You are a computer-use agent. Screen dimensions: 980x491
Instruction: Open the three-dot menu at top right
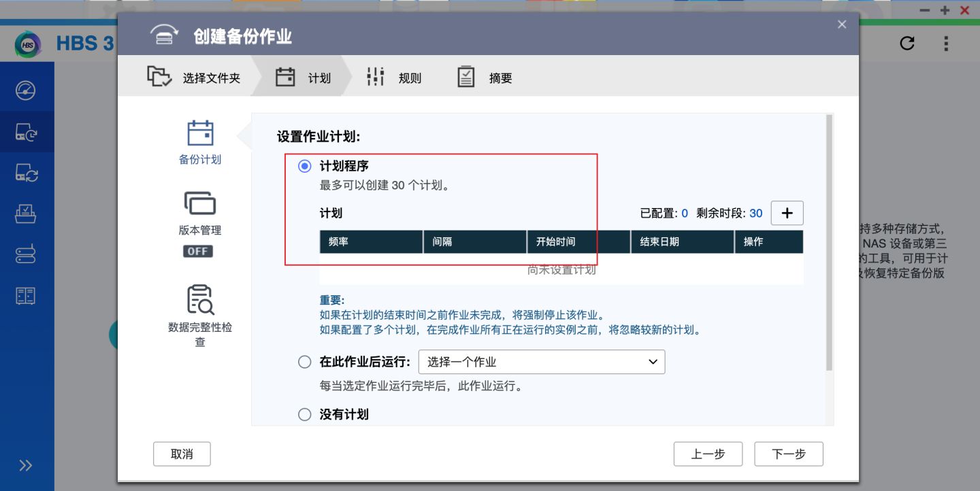pos(945,44)
